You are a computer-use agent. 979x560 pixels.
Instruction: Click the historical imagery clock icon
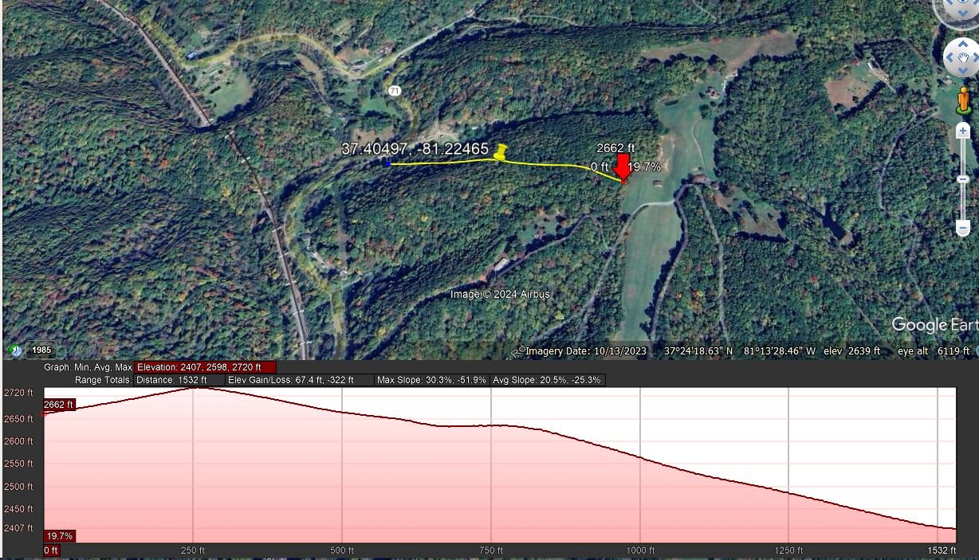15,350
